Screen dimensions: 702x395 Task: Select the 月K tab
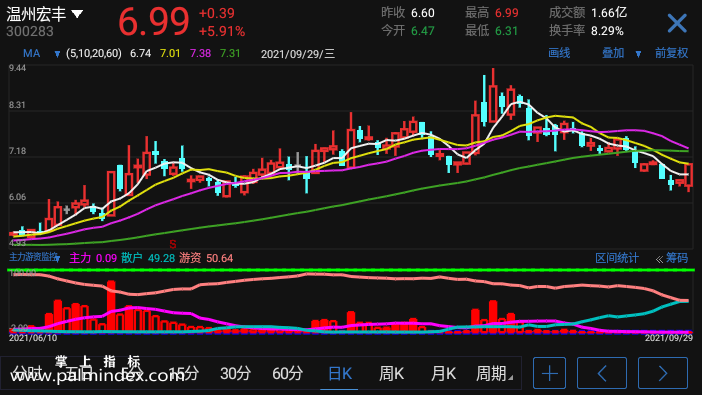pyautogui.click(x=443, y=373)
